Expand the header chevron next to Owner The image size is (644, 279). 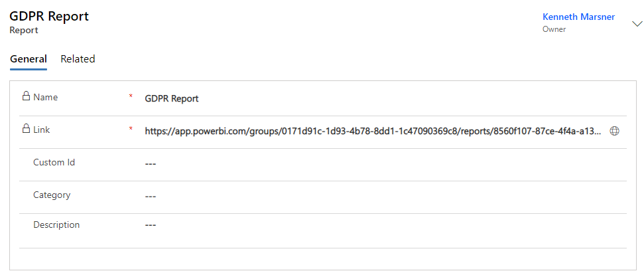(x=637, y=24)
